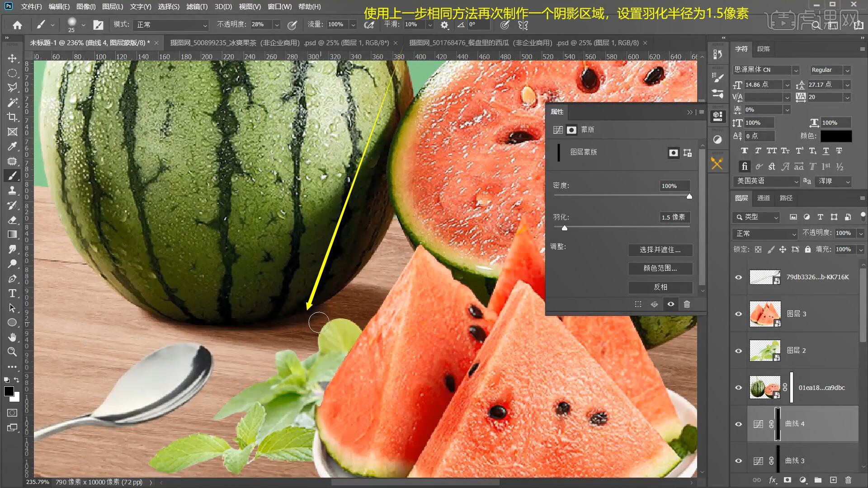The image size is (868, 488).
Task: Select the horizontal Type tool
Action: coord(12,293)
